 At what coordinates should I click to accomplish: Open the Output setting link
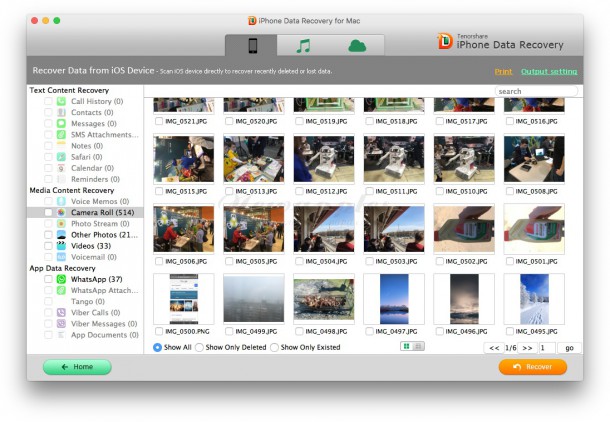click(549, 72)
